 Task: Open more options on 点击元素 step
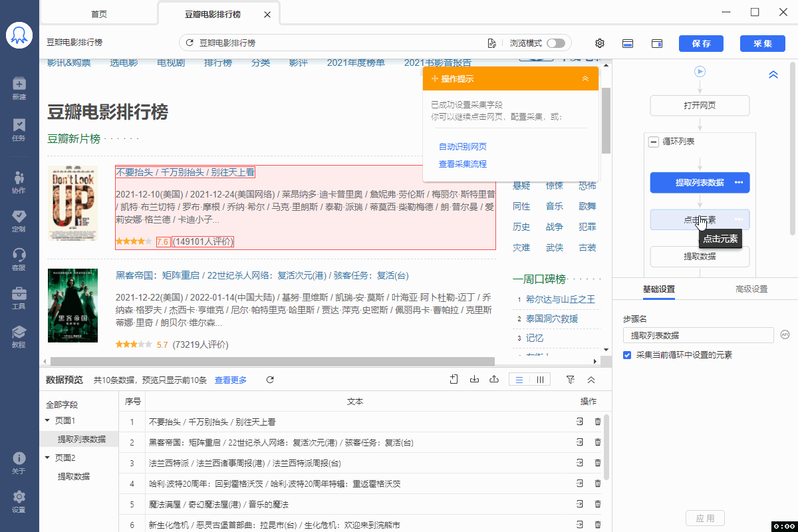[x=739, y=219]
